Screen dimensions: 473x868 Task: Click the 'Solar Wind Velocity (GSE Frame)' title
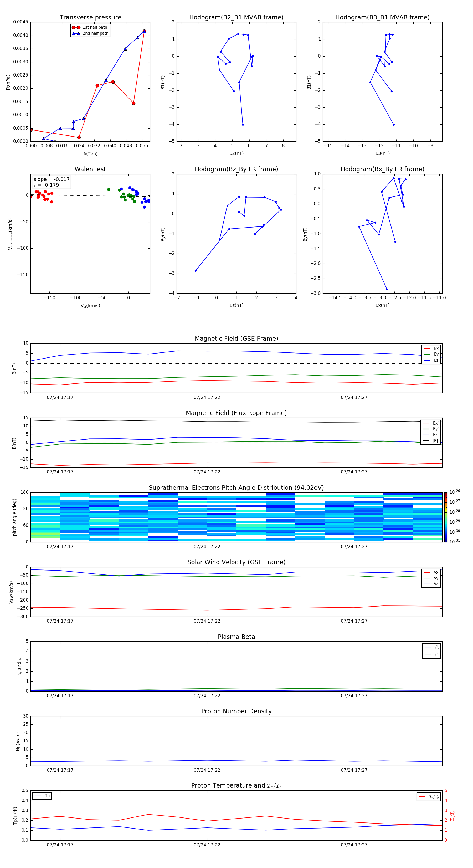click(x=236, y=562)
